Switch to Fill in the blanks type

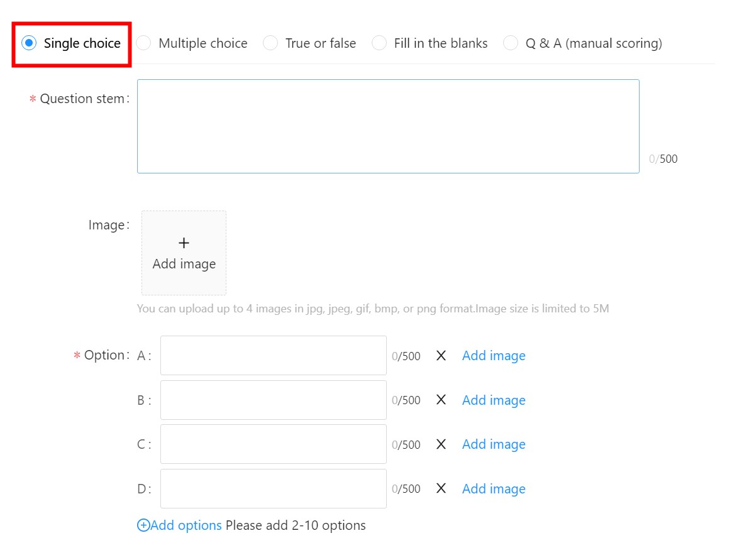pyautogui.click(x=379, y=43)
